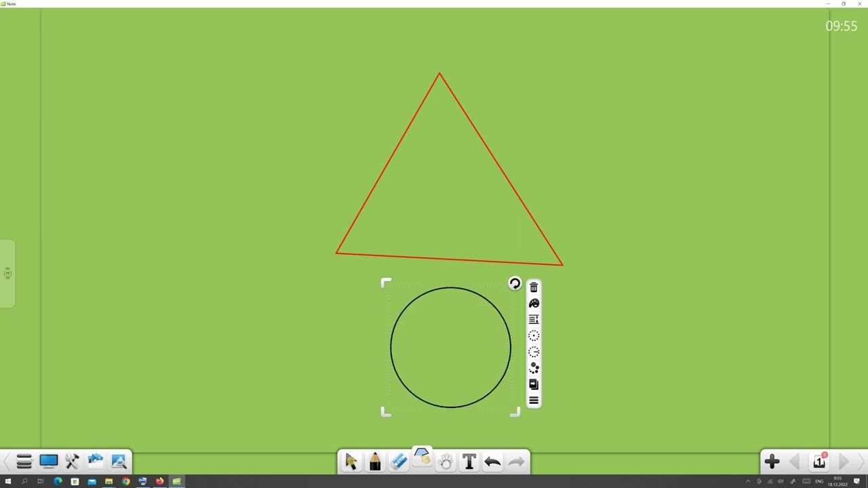Image resolution: width=868 pixels, height=488 pixels.
Task: Select the Text tool T icon
Action: tap(469, 462)
